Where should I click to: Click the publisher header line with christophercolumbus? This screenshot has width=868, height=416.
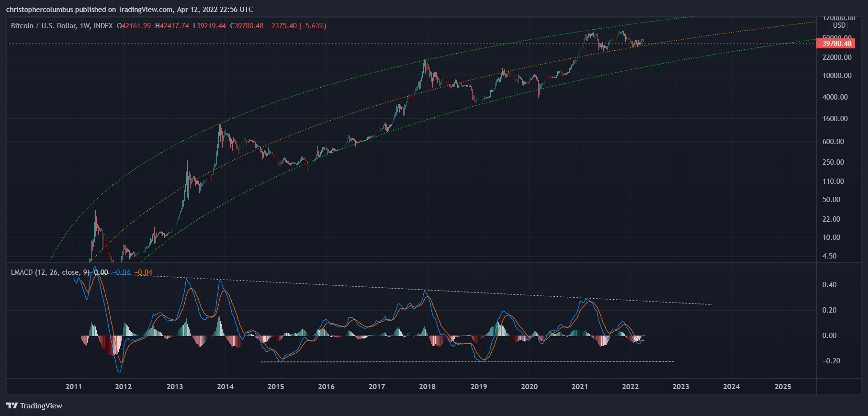[x=129, y=10]
